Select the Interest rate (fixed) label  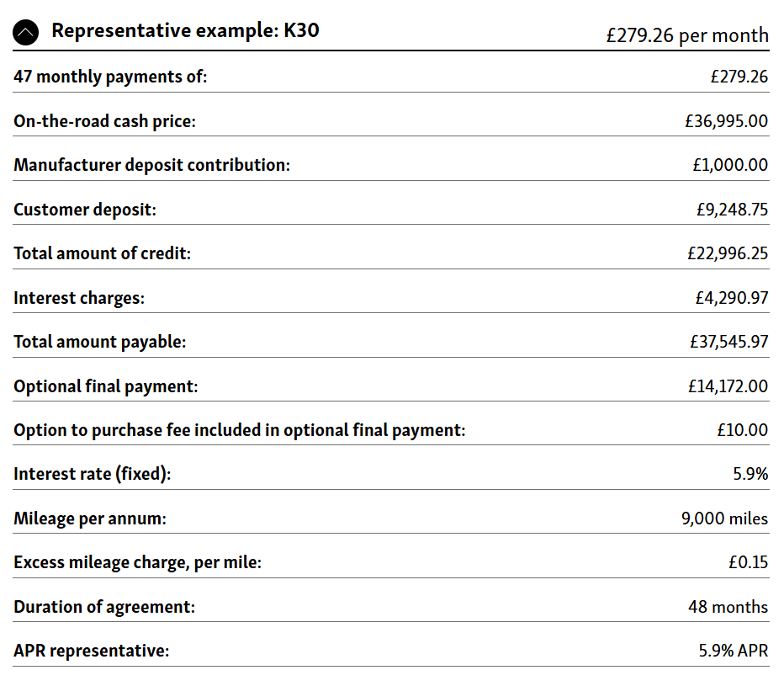92,474
